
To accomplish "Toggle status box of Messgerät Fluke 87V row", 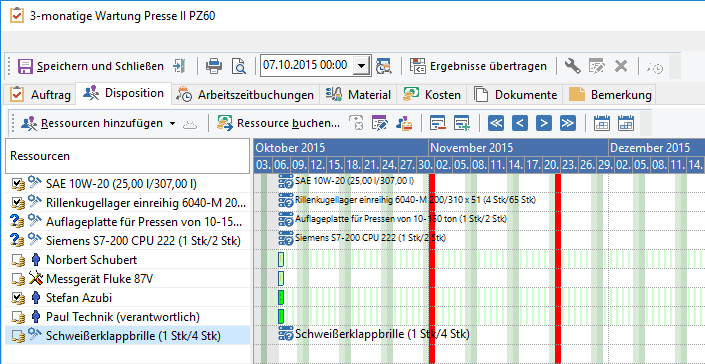I will (x=18, y=279).
